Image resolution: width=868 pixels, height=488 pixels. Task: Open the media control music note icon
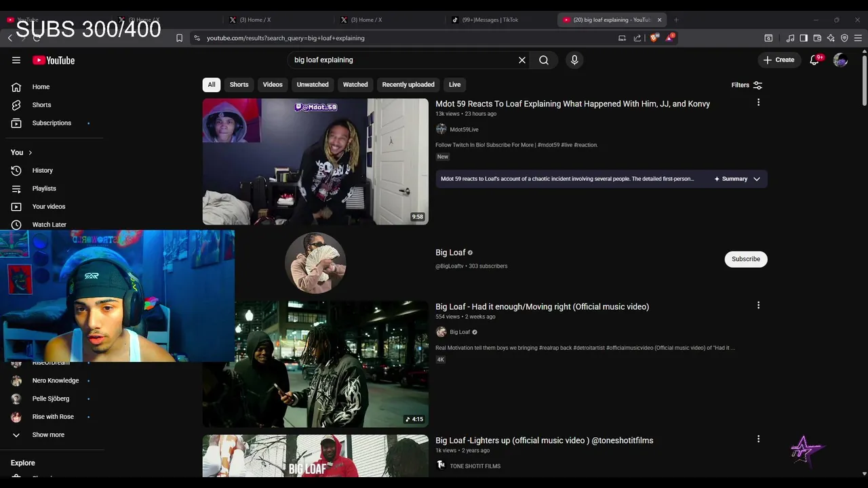(790, 38)
